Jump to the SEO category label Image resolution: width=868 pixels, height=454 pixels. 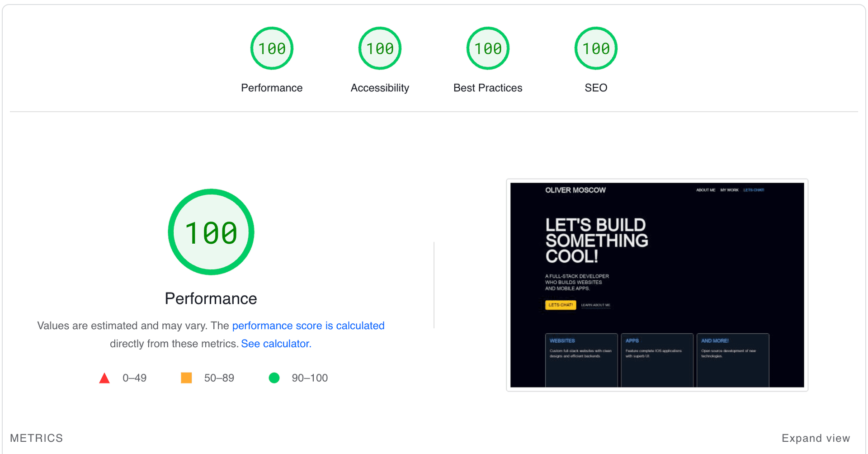point(596,88)
